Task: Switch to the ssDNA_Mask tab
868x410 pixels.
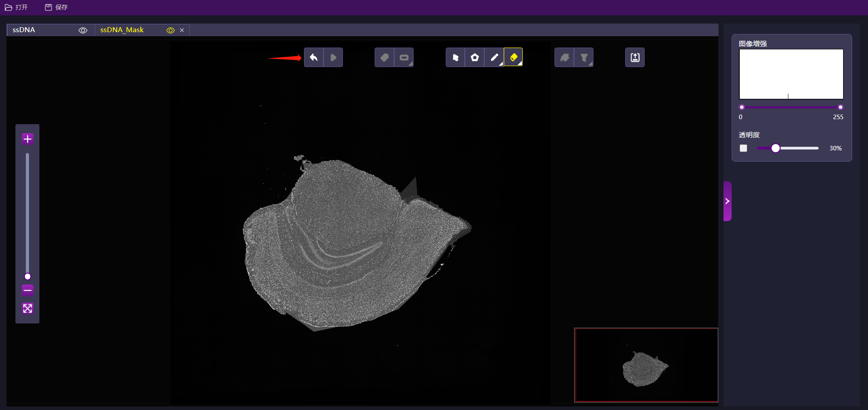Action: click(x=122, y=30)
